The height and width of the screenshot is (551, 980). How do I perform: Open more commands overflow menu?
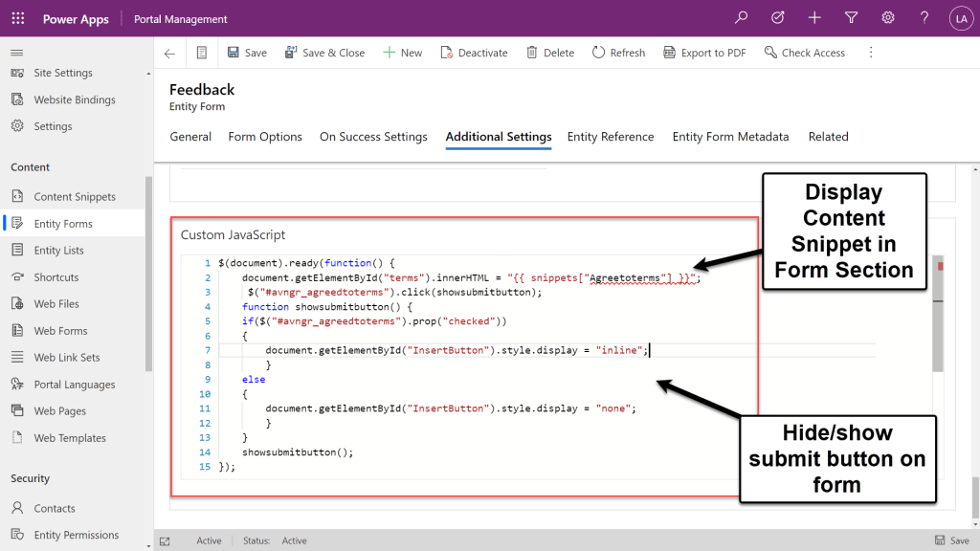[871, 54]
